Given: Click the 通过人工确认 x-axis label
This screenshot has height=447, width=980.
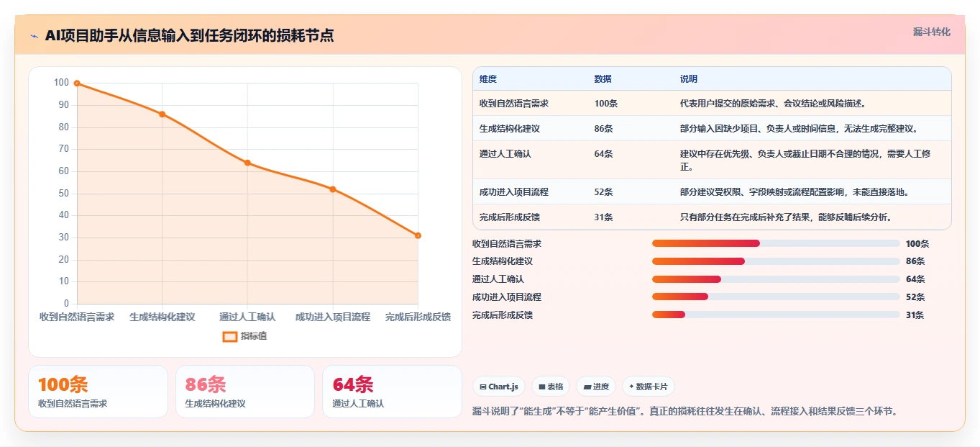Looking at the screenshot, I should pos(247,317).
